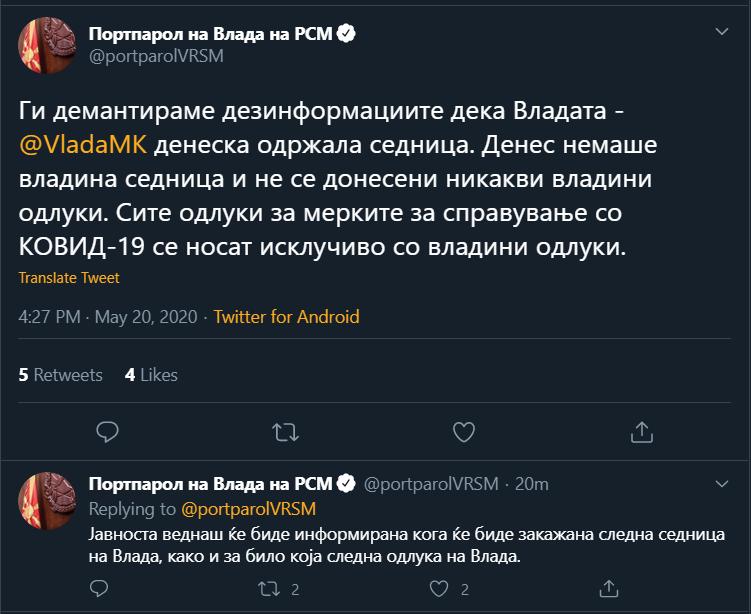The height and width of the screenshot is (614, 751).
Task: Expand the reply tweet's options chevron
Action: 722,484
